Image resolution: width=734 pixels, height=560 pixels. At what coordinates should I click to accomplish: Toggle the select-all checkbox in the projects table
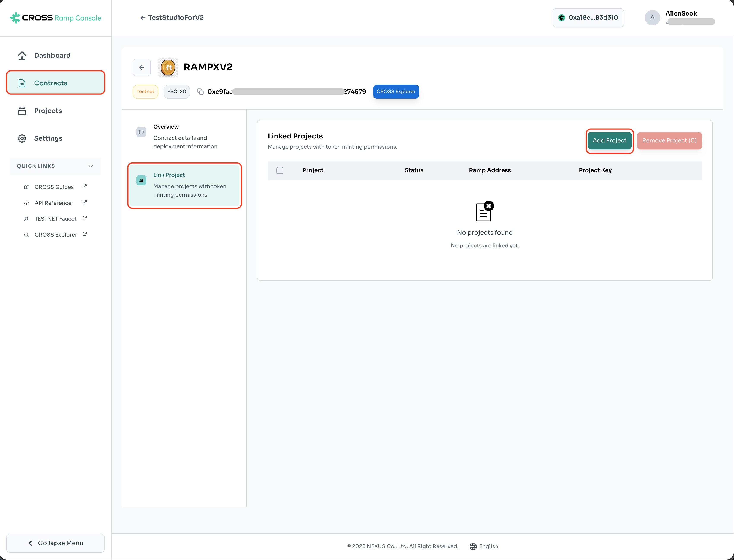280,170
